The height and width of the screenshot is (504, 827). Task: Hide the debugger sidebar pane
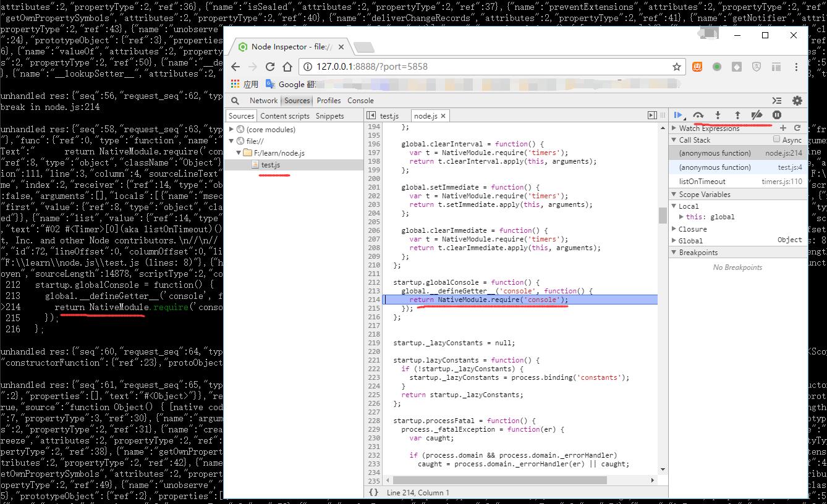click(652, 115)
